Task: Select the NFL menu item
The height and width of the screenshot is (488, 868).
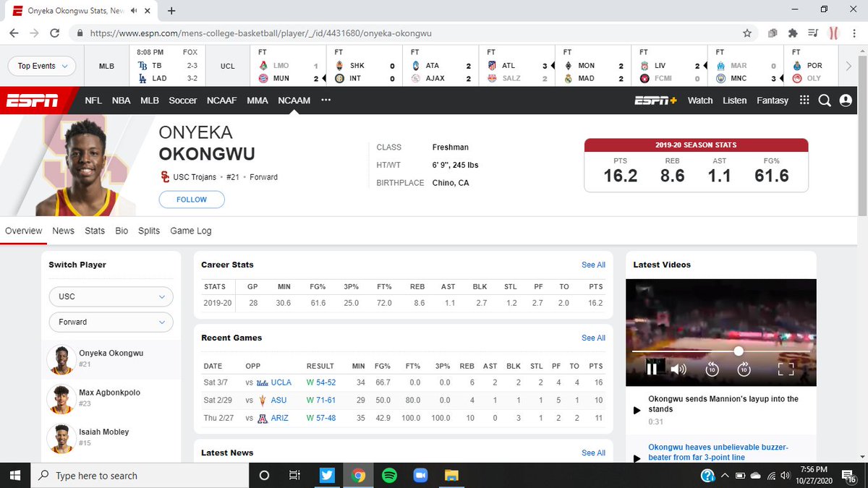Action: click(x=93, y=100)
